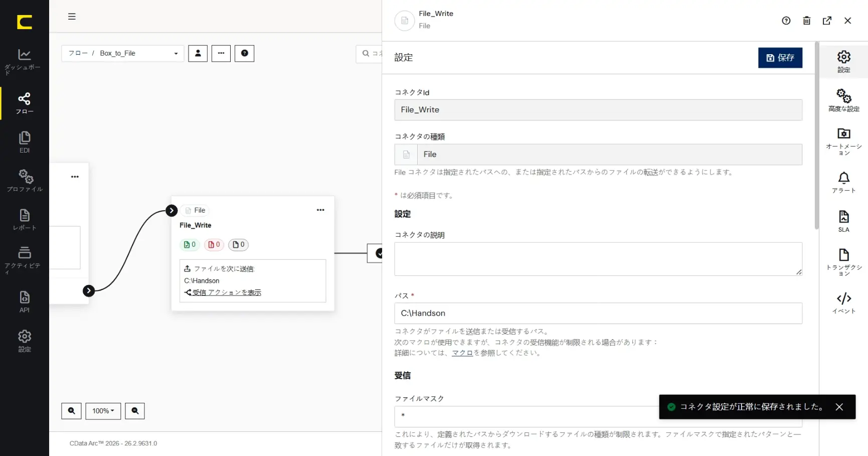
Task: Dismiss the saved successfully notification
Action: coord(839,407)
